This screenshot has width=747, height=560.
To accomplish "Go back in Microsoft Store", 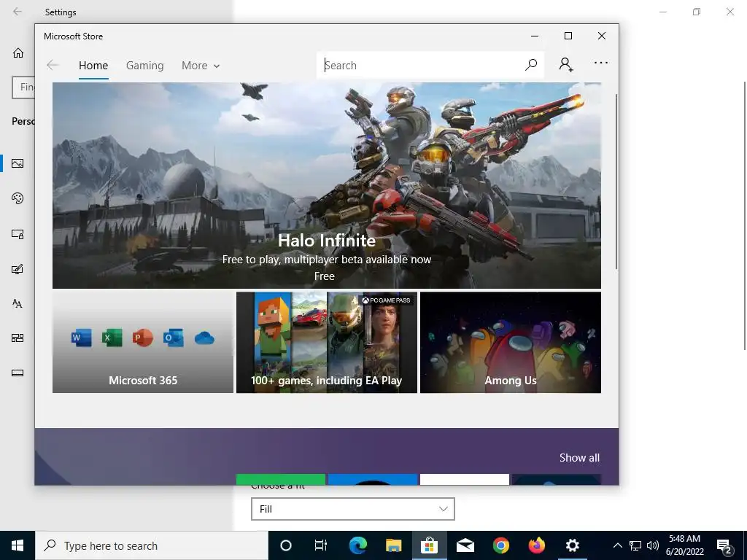I will 53,65.
